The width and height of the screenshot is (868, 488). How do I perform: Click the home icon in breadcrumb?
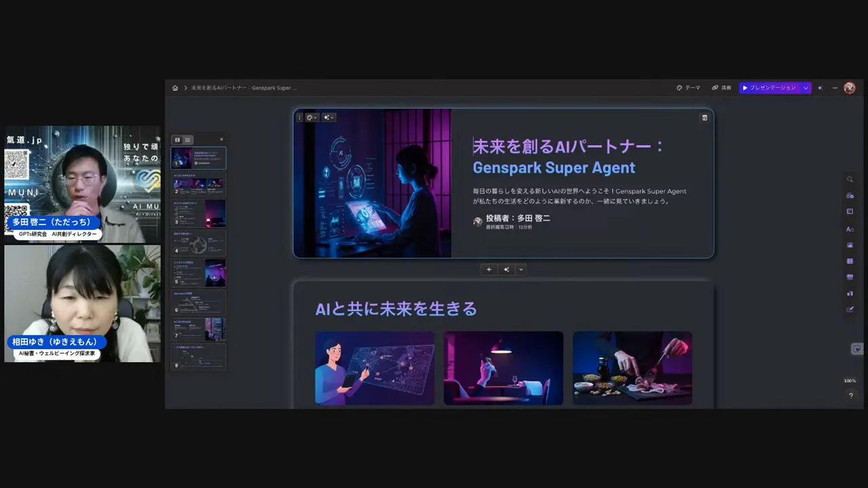(x=175, y=88)
